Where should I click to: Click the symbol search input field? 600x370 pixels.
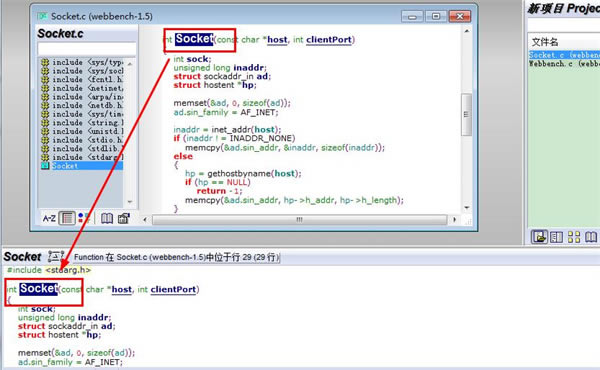click(x=87, y=49)
